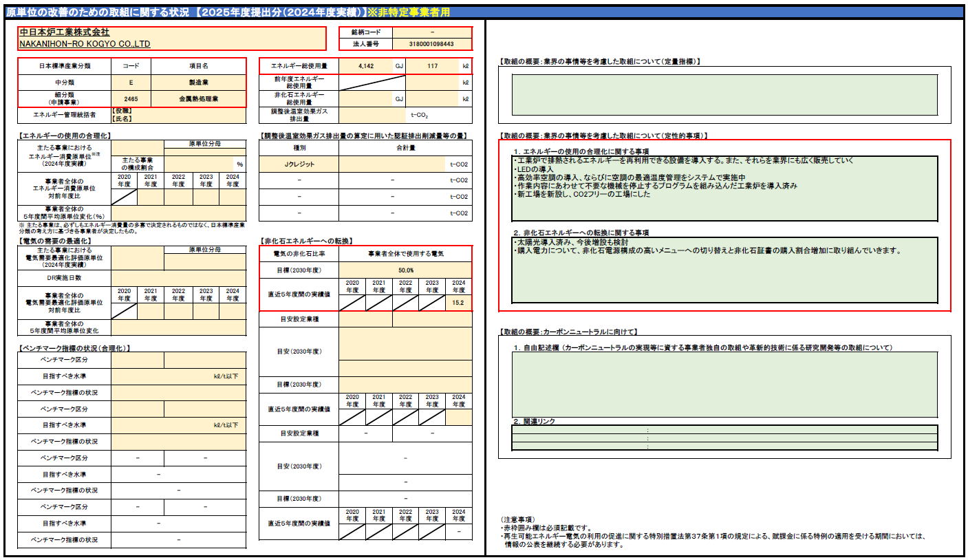Select the 中分類 code cell E

(x=131, y=83)
